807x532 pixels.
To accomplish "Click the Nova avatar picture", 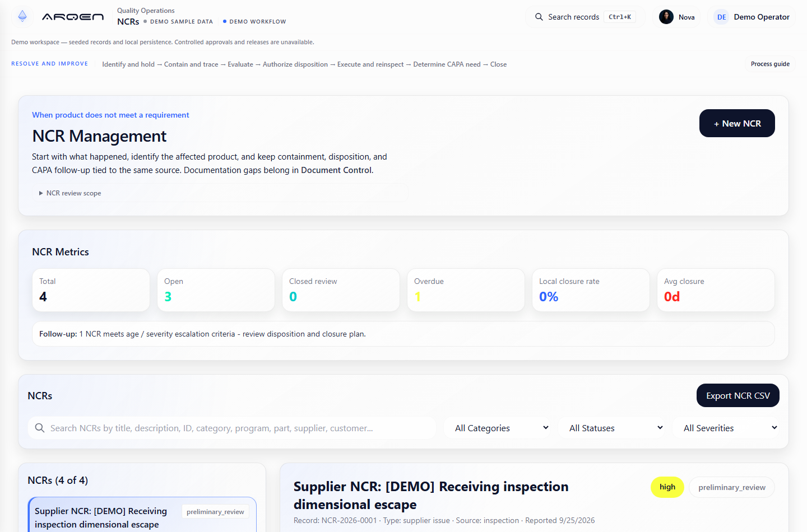I will (x=666, y=17).
